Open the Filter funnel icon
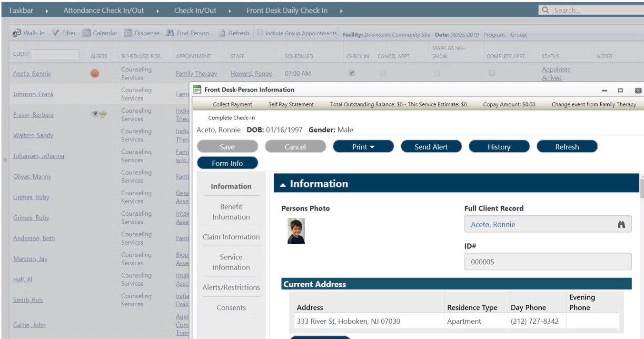644x339 pixels. tap(56, 33)
